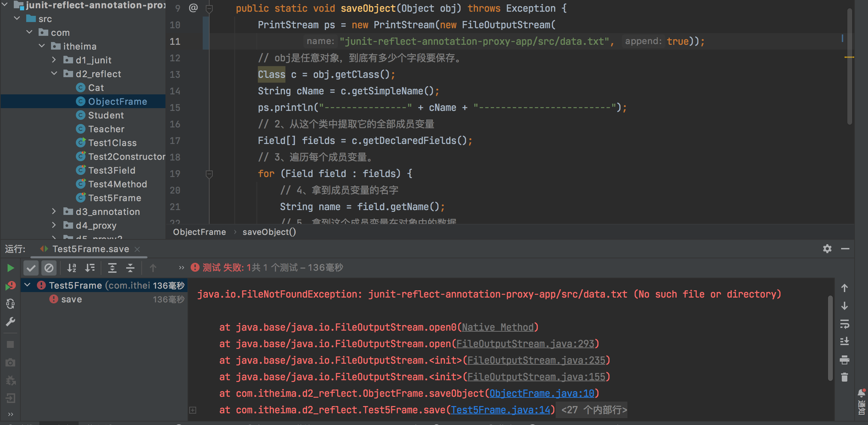Screen dimensions: 868x425
Task: Click the green Run test button
Action: point(10,268)
